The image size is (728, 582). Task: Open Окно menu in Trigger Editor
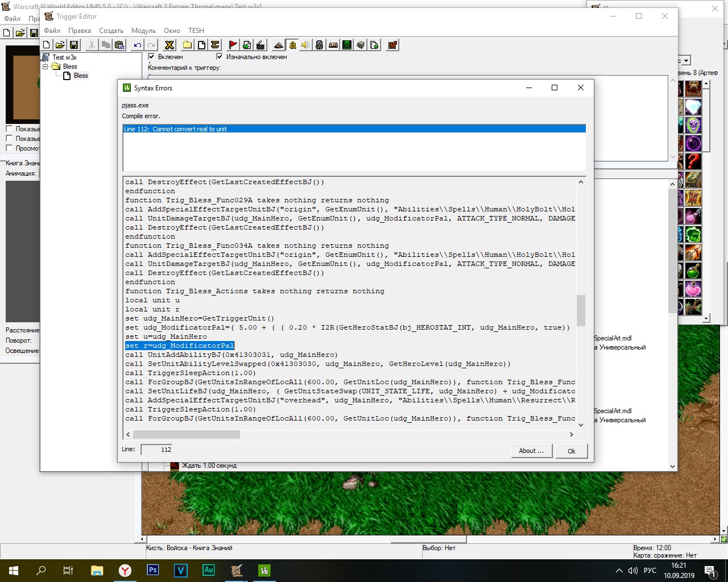[172, 31]
